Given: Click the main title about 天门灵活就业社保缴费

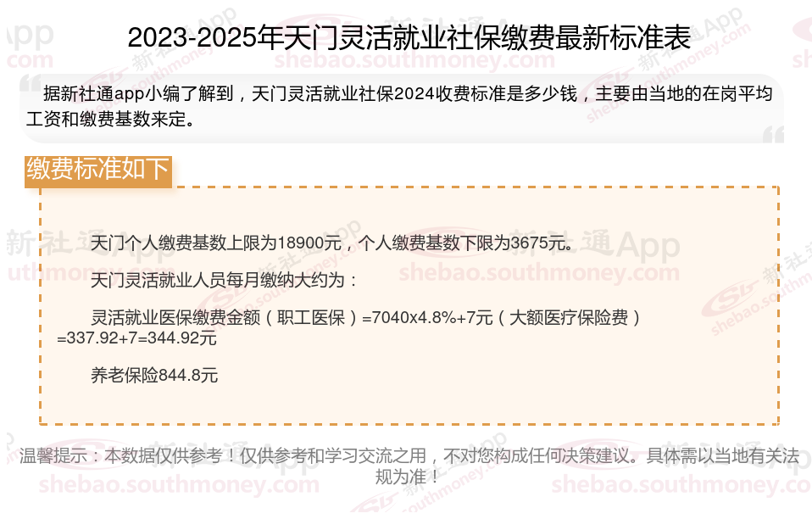Looking at the screenshot, I should (409, 37).
